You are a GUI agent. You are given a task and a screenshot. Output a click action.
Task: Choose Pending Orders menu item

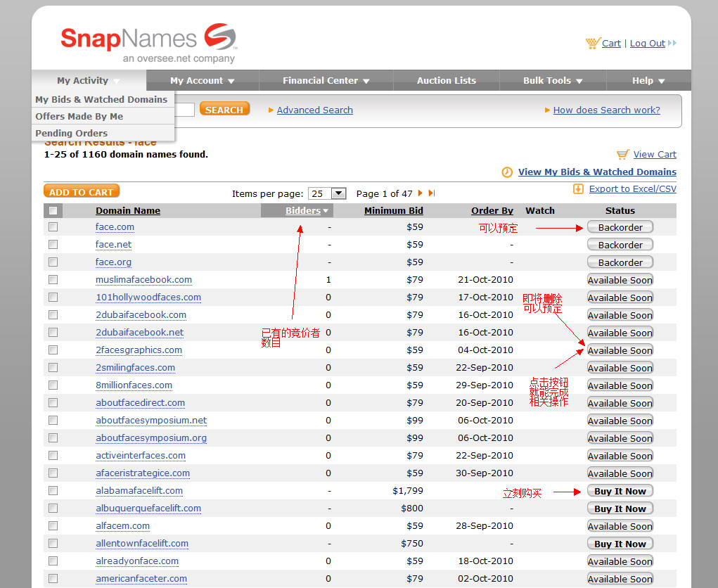pos(103,133)
